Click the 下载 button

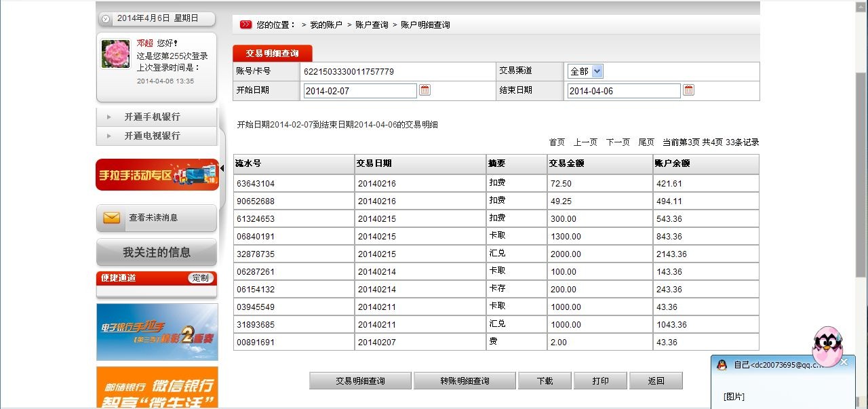tap(545, 381)
